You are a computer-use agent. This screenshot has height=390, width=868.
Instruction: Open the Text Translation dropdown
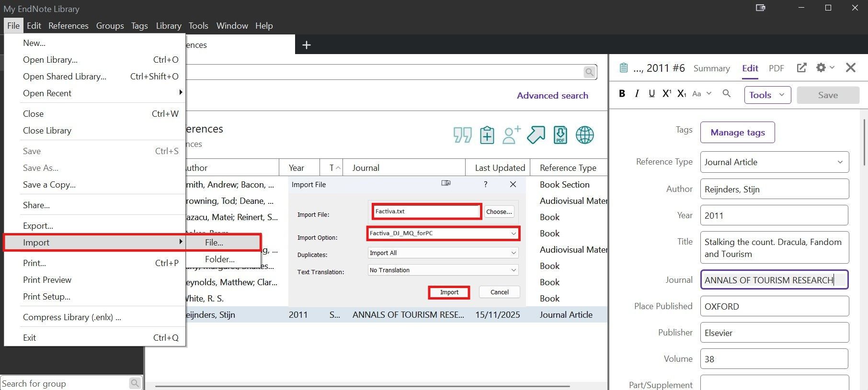tap(443, 270)
